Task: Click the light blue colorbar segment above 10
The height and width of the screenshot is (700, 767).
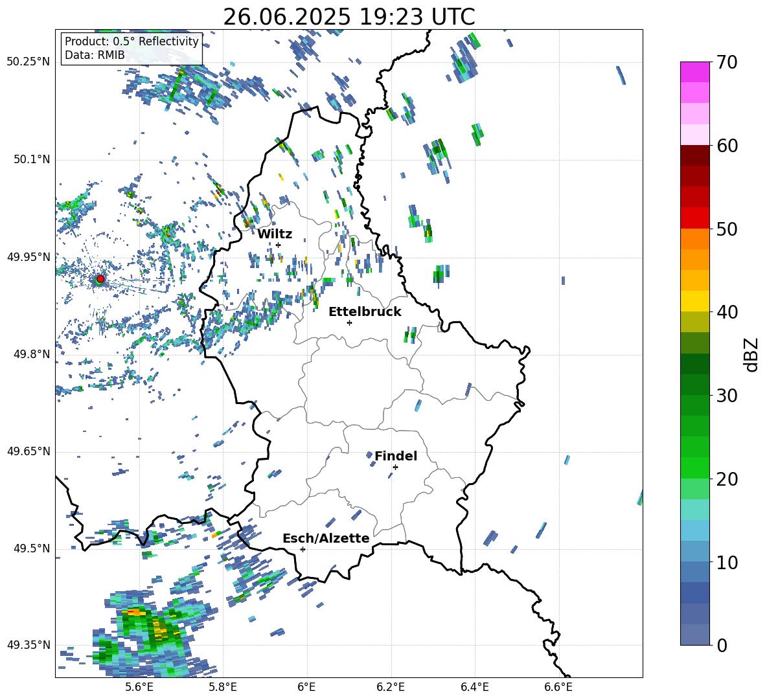Action: 694,530
